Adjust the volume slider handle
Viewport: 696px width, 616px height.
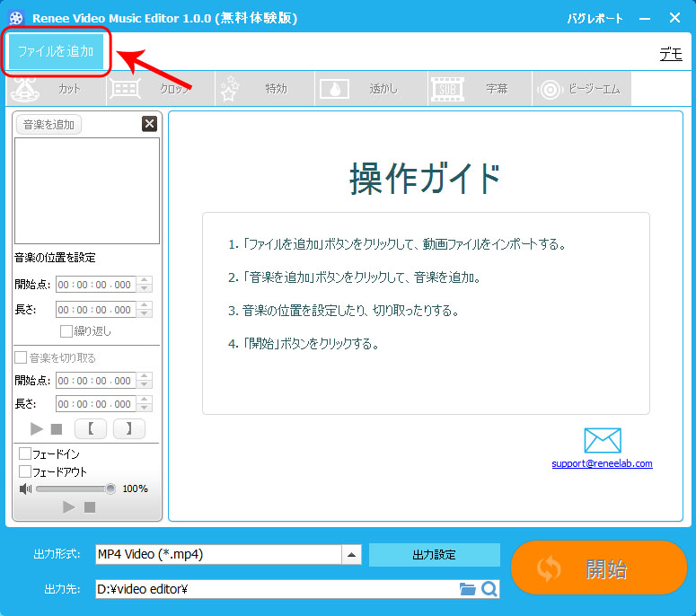pyautogui.click(x=110, y=489)
